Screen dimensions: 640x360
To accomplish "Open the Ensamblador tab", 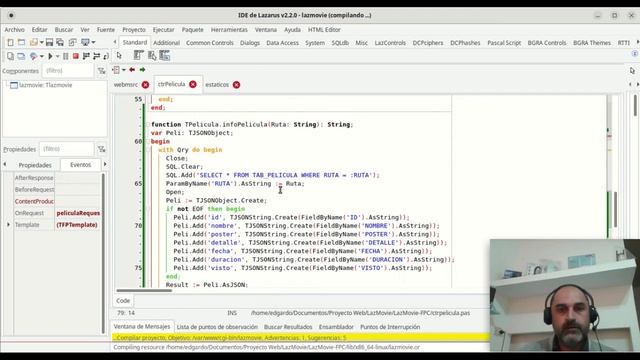I will point(336,327).
